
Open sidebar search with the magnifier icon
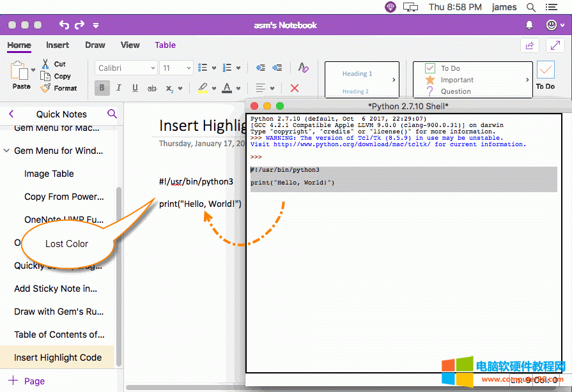coord(112,114)
